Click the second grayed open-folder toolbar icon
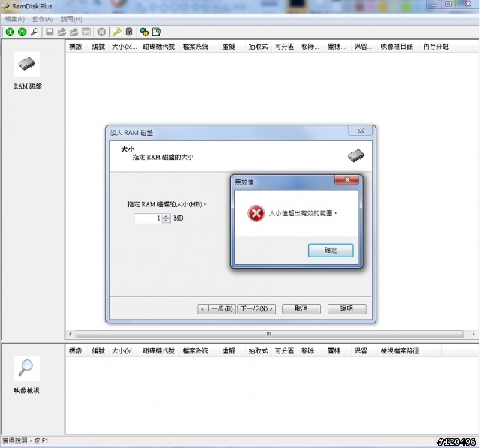The height and width of the screenshot is (448, 480). point(73,32)
